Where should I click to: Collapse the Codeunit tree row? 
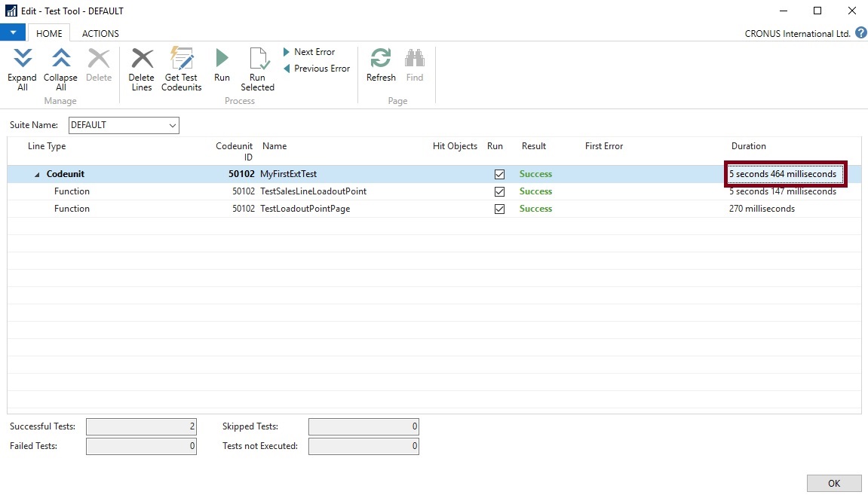[38, 175]
